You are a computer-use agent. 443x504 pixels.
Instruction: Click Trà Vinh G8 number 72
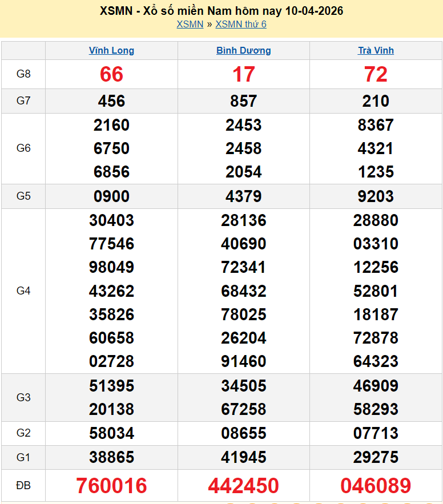[x=376, y=74]
